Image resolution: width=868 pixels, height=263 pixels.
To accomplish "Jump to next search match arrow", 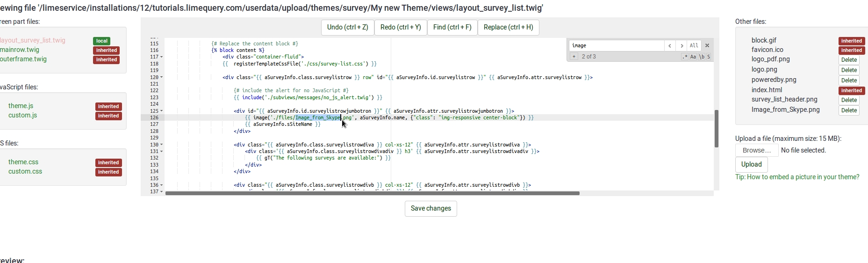I will coord(682,45).
